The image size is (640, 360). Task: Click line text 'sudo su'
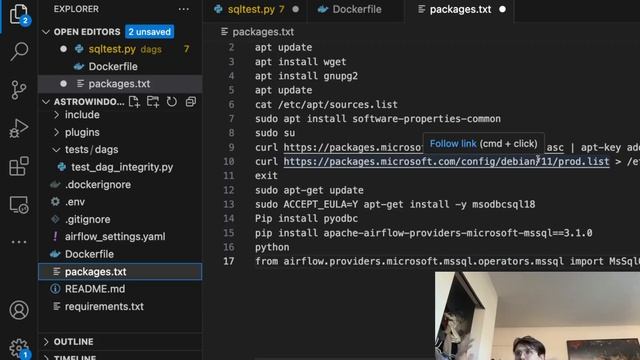pyautogui.click(x=275, y=133)
